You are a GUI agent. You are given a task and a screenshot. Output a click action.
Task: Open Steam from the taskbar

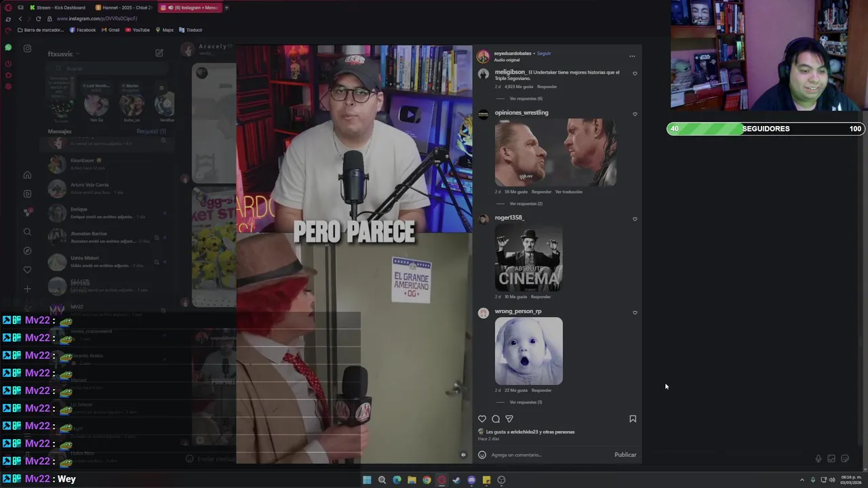(x=456, y=480)
